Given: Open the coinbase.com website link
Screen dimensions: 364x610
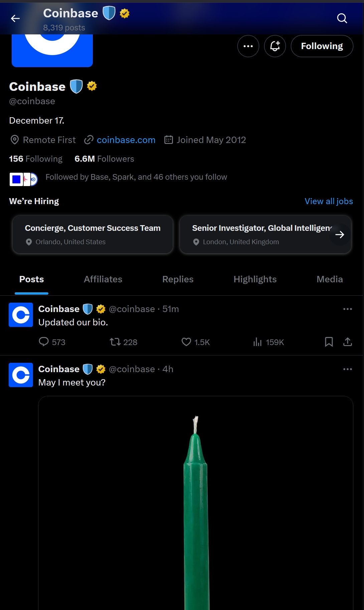Looking at the screenshot, I should pyautogui.click(x=126, y=140).
